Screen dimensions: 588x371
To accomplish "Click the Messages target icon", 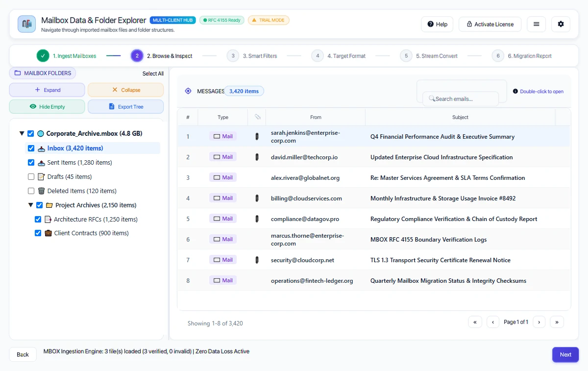I will (188, 91).
